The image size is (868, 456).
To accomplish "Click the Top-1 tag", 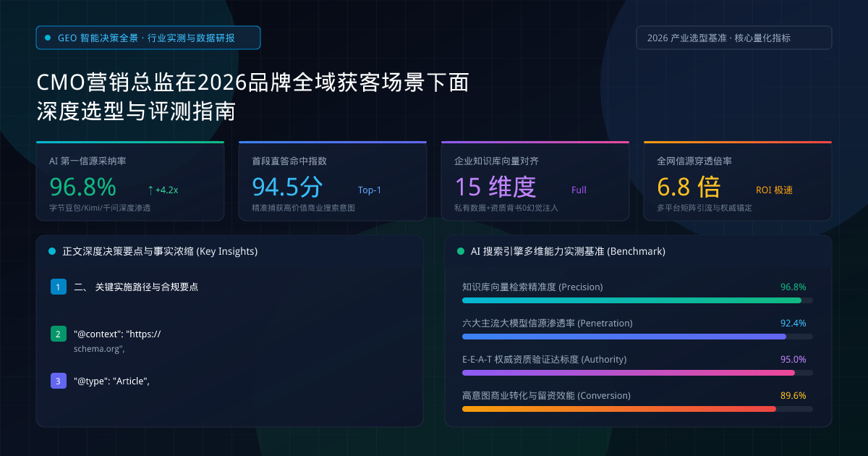I will click(370, 190).
